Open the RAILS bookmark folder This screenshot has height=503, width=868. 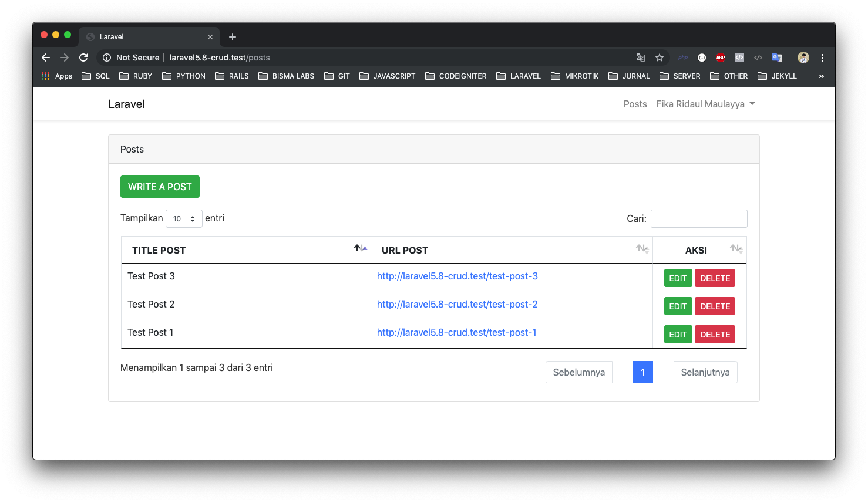pos(232,76)
